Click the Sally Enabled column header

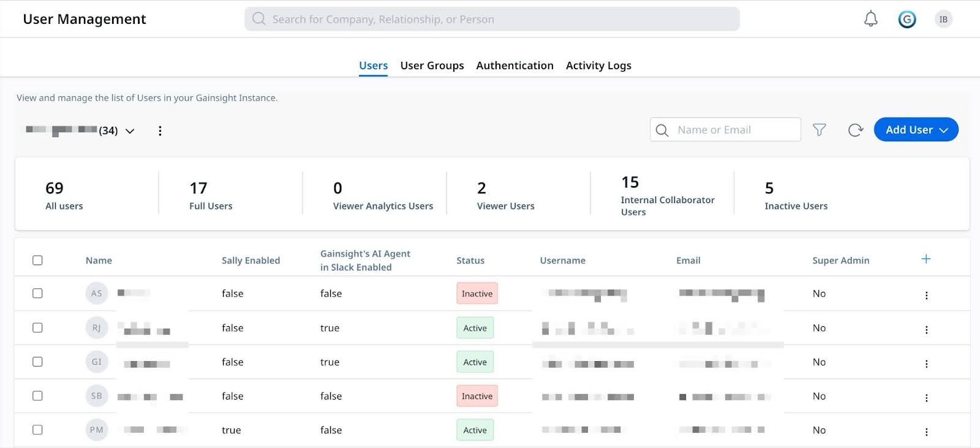pos(251,261)
